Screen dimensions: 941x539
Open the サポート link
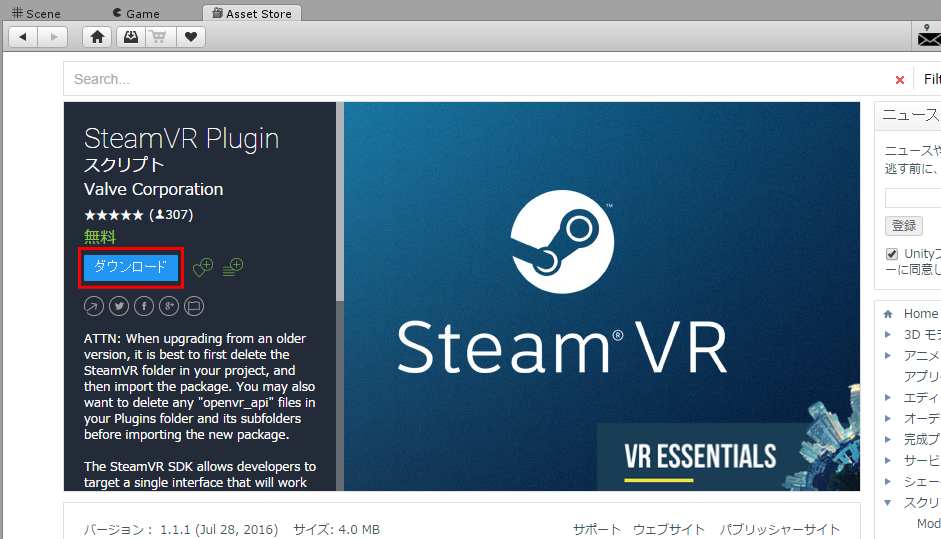(597, 529)
